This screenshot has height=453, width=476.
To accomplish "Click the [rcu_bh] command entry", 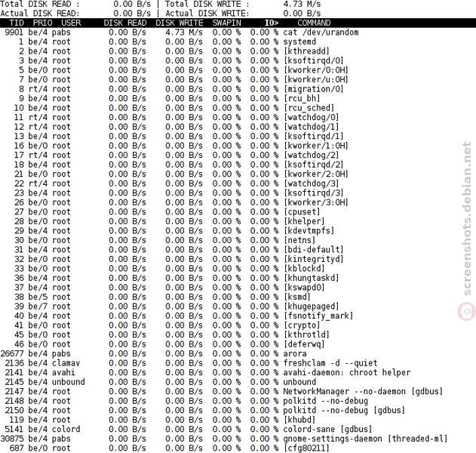I will point(302,98).
